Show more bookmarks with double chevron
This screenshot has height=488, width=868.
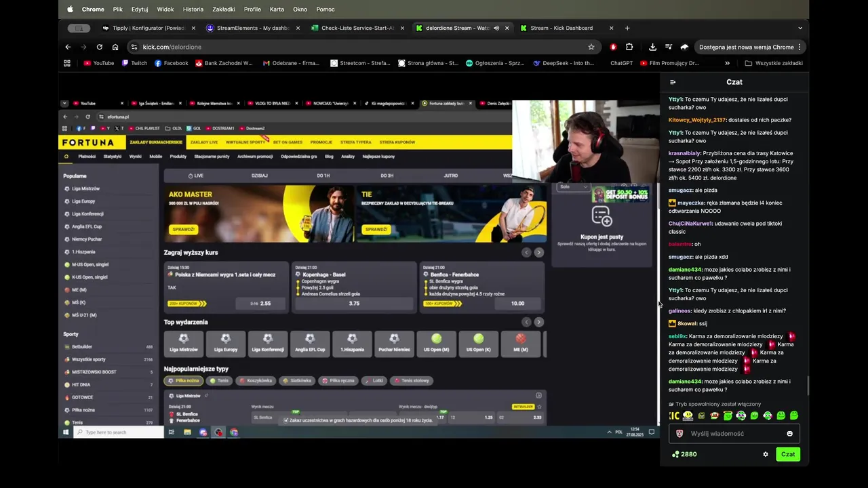click(x=727, y=63)
